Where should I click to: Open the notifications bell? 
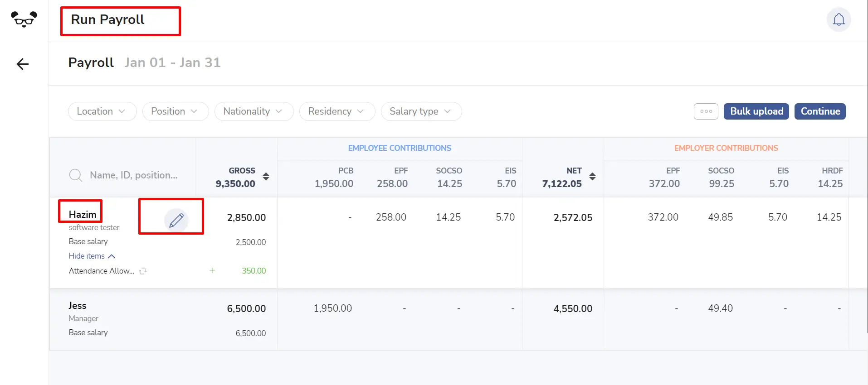(839, 19)
